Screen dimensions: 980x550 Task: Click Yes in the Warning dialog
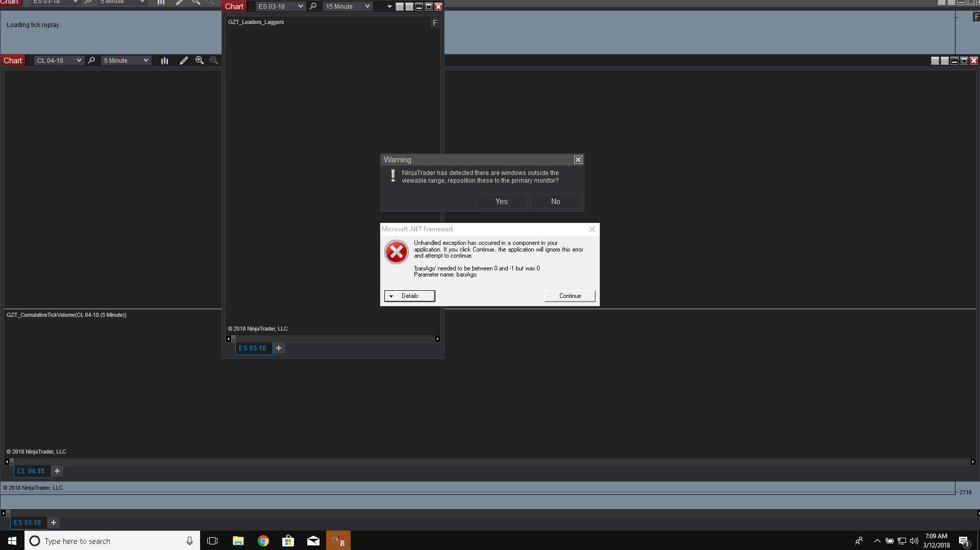(502, 202)
